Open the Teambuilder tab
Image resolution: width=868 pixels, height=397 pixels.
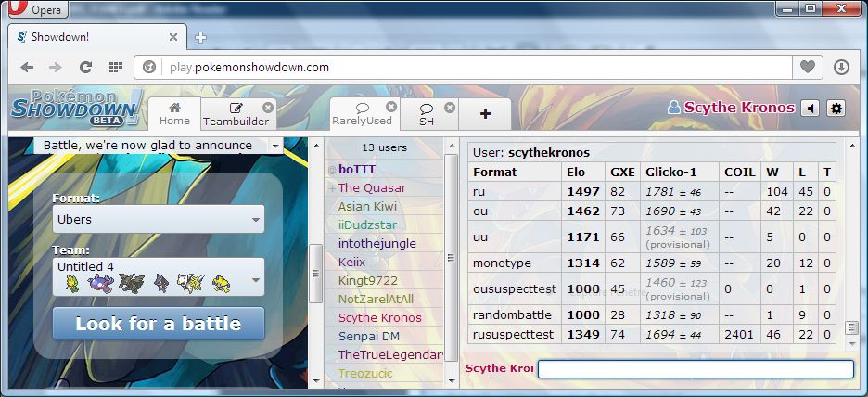point(236,115)
